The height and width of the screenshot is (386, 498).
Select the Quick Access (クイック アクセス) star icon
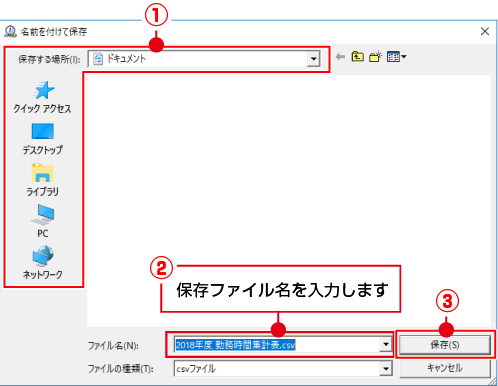(44, 90)
